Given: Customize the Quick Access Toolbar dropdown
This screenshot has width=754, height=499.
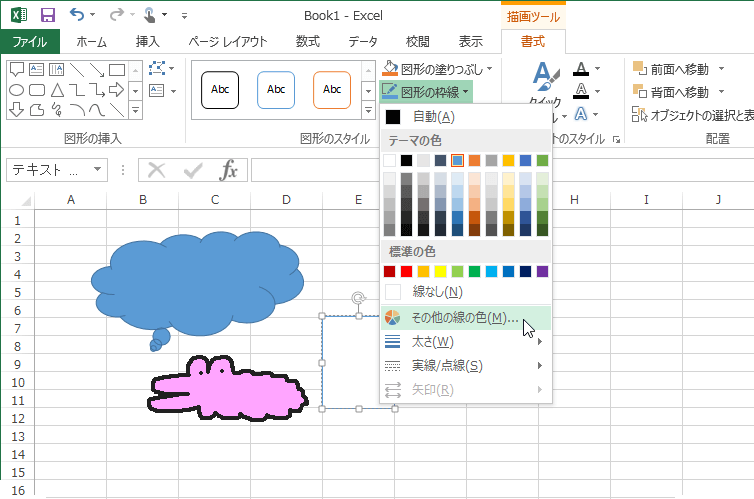Looking at the screenshot, I should click(x=184, y=16).
